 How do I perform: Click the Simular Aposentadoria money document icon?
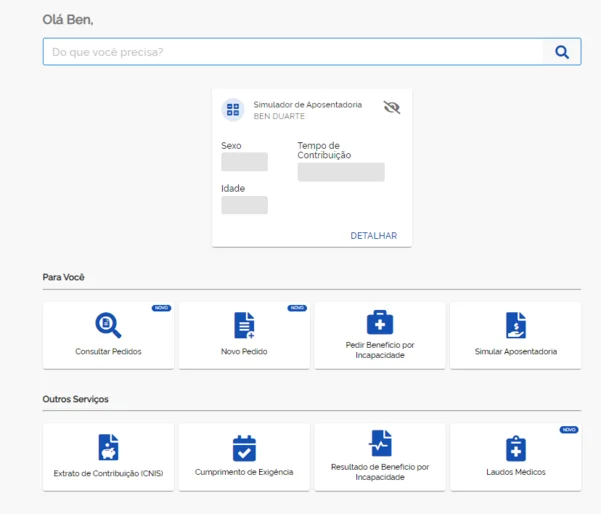(516, 325)
